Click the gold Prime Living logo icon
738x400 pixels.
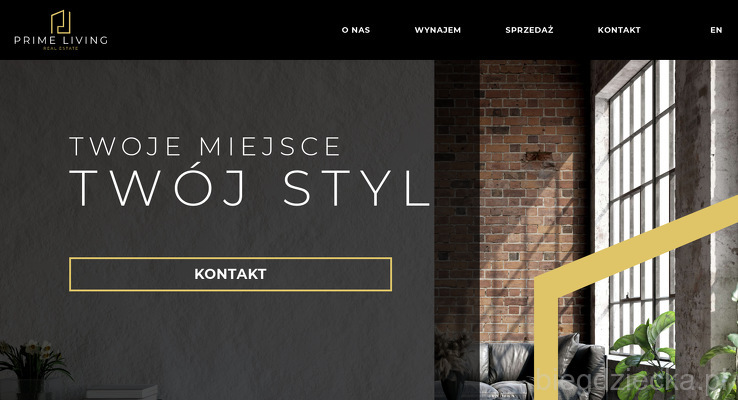click(x=61, y=22)
